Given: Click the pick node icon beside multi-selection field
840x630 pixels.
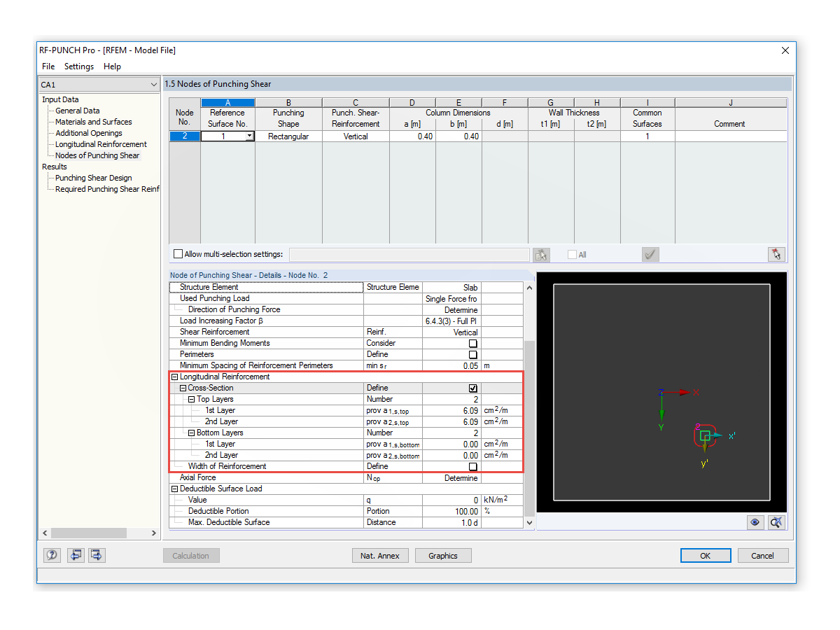Looking at the screenshot, I should (x=540, y=255).
